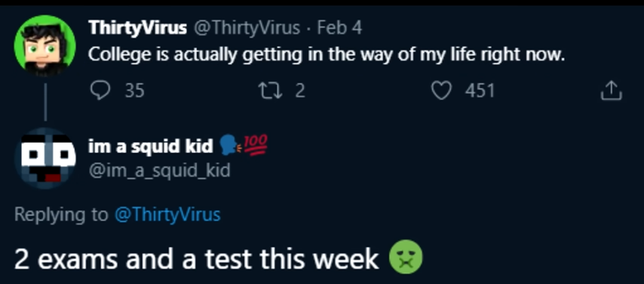Open the share tweet icon
Screen dimensions: 644x284
(611, 90)
